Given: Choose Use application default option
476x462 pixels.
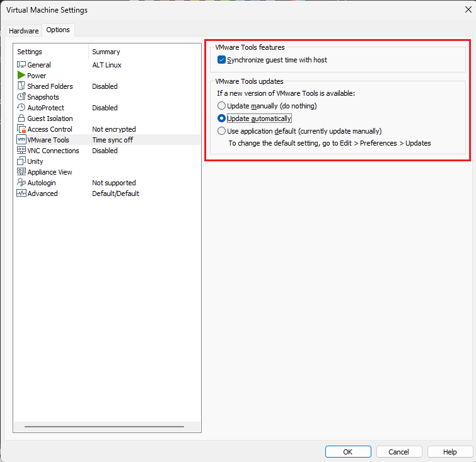Looking at the screenshot, I should coord(221,131).
